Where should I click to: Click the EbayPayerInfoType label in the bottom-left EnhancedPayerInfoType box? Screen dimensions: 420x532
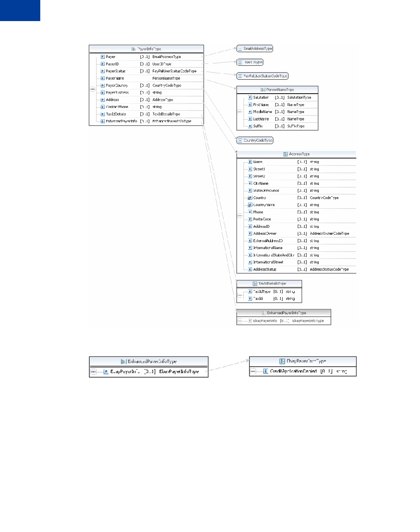(x=179, y=371)
